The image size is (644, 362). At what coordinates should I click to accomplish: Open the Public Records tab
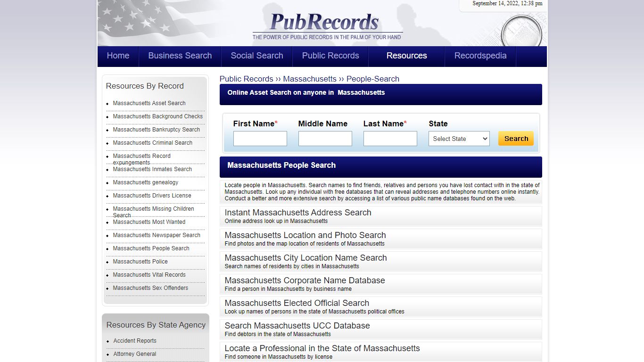click(x=330, y=56)
